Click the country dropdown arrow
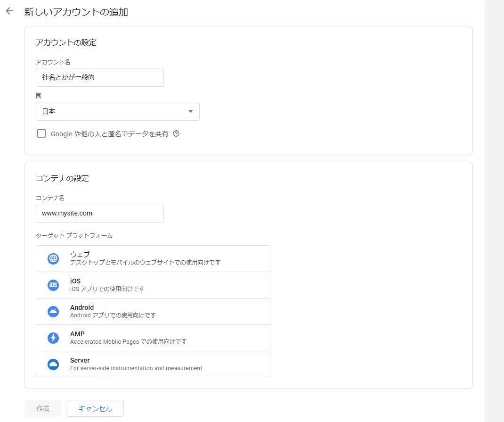The image size is (504, 422). tap(191, 111)
